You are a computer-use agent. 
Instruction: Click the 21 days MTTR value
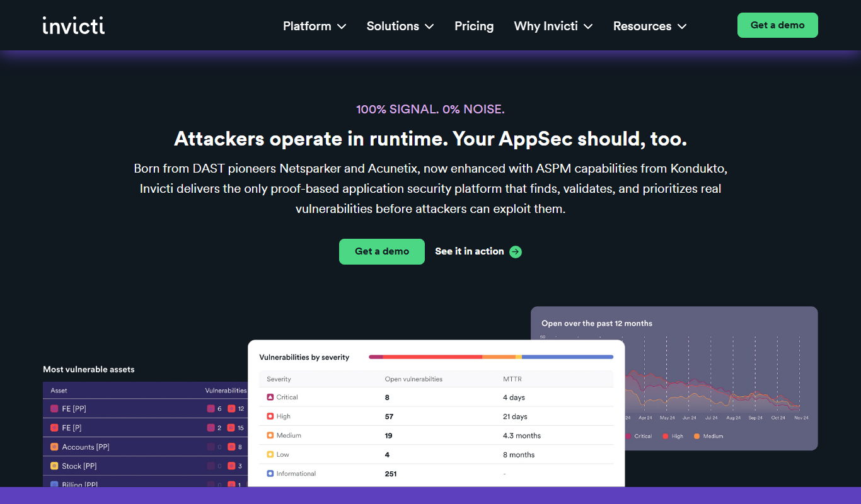pos(515,416)
